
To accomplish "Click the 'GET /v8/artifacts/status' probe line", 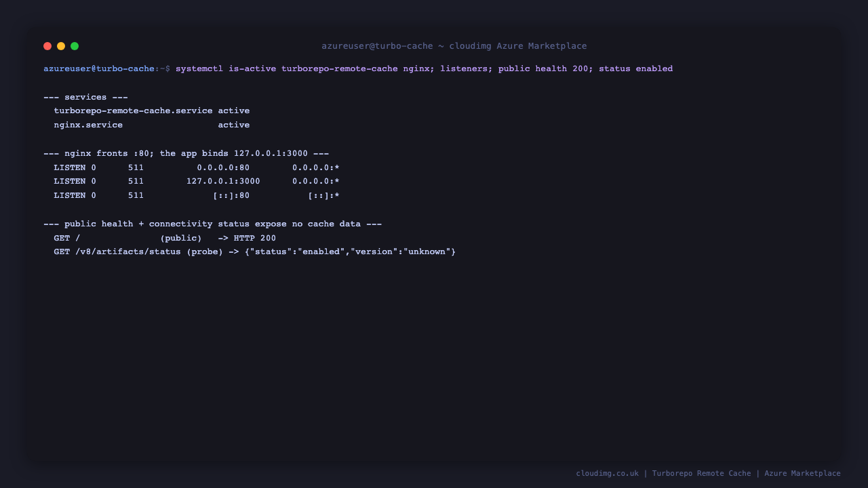I will pyautogui.click(x=255, y=251).
